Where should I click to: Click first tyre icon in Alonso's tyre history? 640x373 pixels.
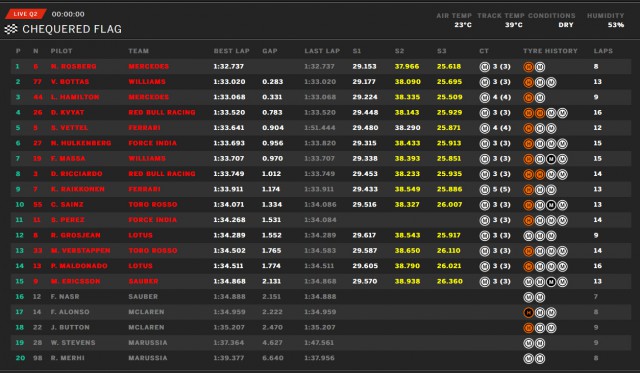click(529, 313)
